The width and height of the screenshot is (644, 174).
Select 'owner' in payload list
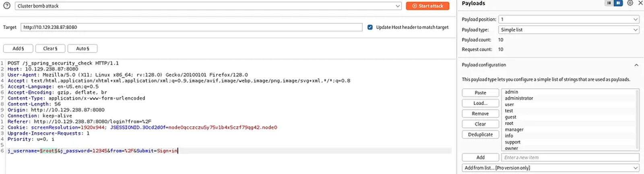(x=511, y=148)
